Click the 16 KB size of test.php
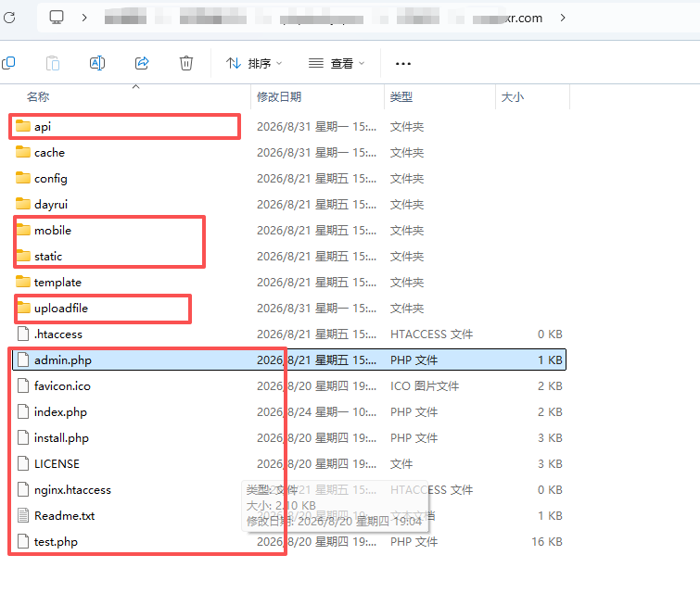700x593 pixels. tap(547, 542)
